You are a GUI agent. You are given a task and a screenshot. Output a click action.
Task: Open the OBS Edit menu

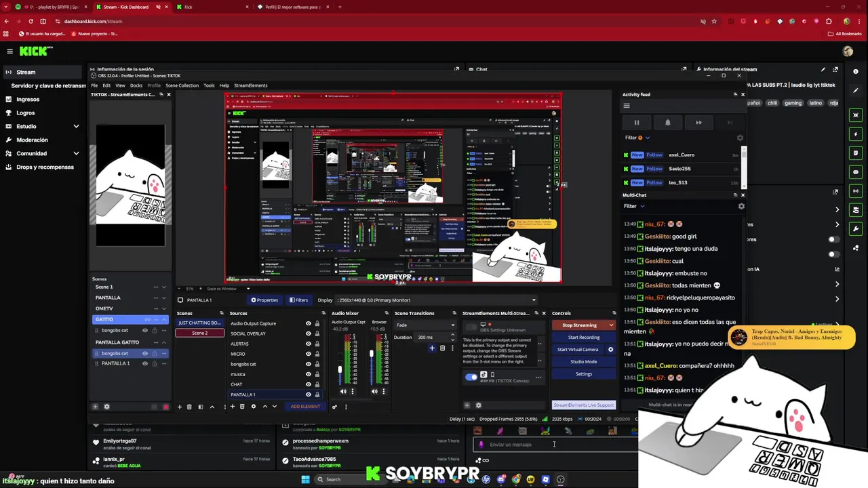pos(106,85)
